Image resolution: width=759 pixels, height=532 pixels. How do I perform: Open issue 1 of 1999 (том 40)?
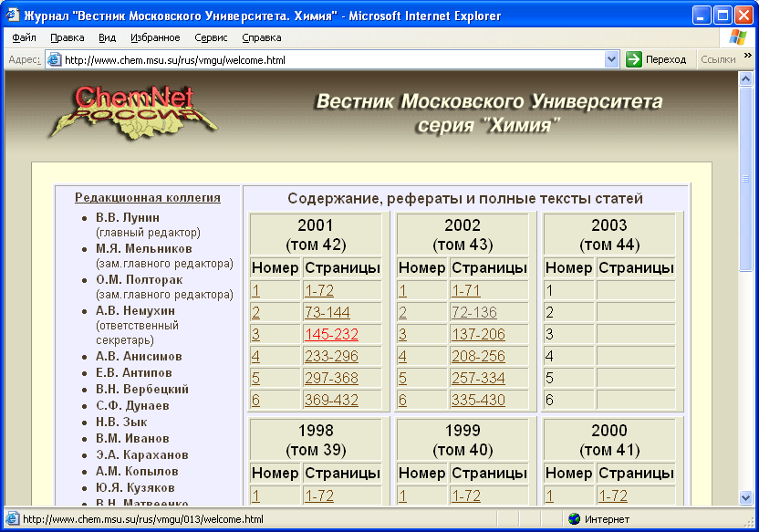point(402,495)
